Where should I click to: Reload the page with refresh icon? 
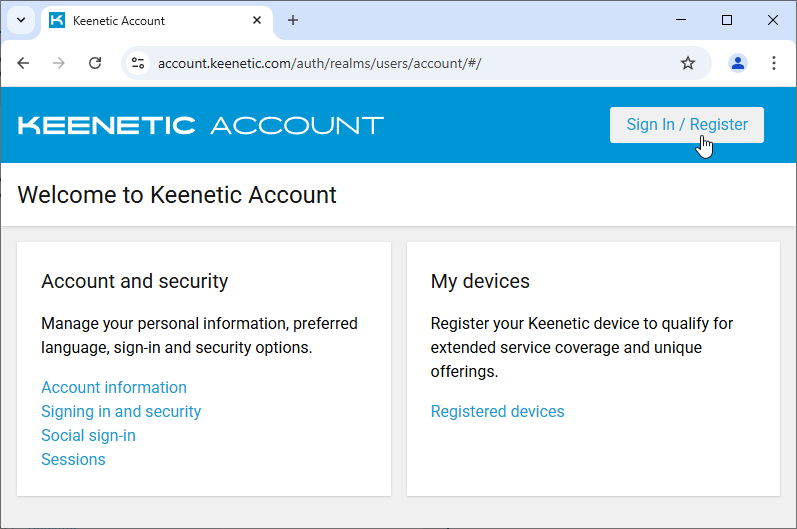pos(95,63)
